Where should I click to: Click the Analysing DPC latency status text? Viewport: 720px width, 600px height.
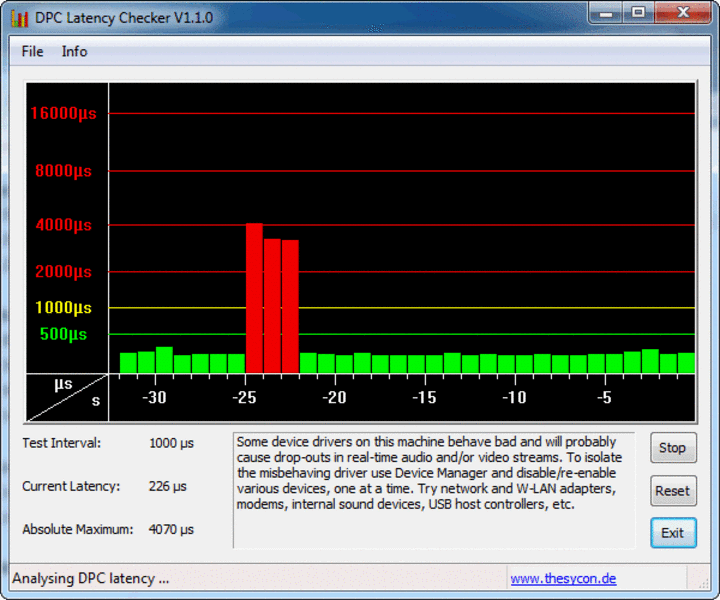pos(90,579)
